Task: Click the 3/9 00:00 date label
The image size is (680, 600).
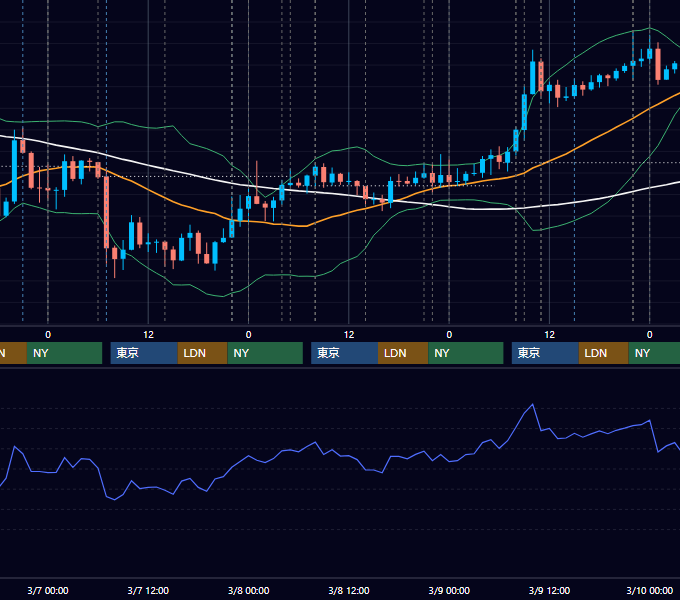Action: 449,590
